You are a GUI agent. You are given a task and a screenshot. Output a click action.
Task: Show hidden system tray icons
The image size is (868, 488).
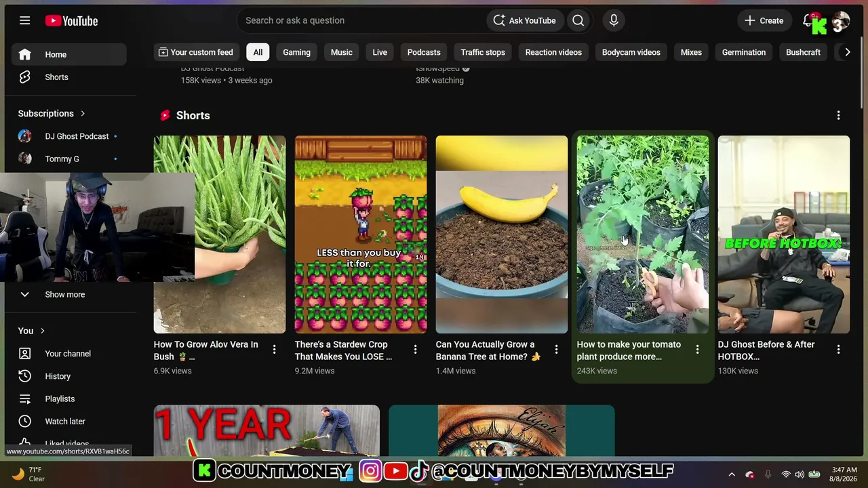732,474
